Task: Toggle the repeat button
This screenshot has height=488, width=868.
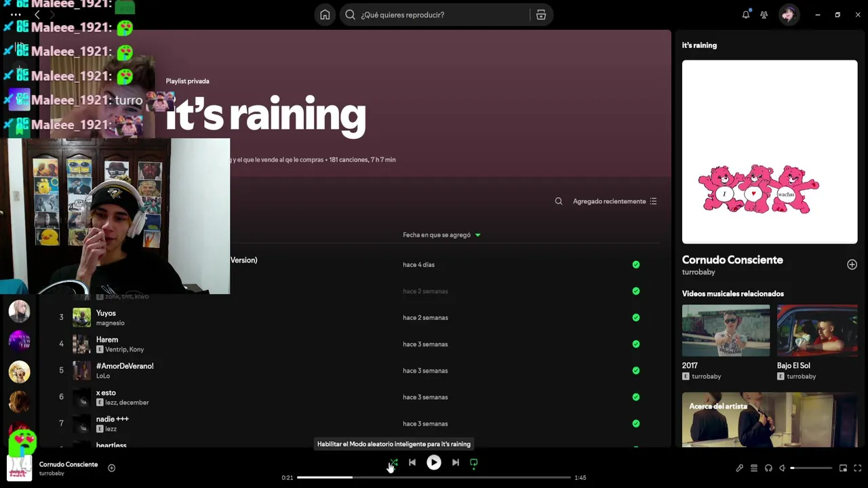Action: (x=474, y=463)
